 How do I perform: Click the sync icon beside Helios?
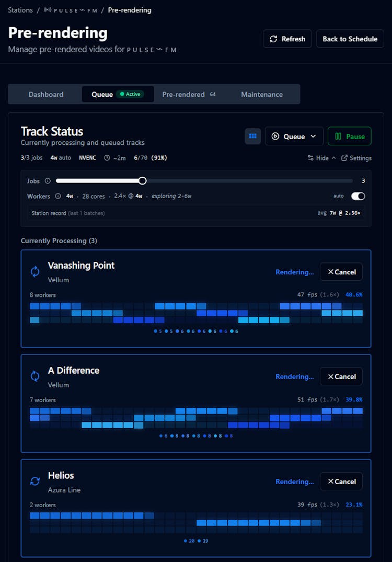pos(35,481)
